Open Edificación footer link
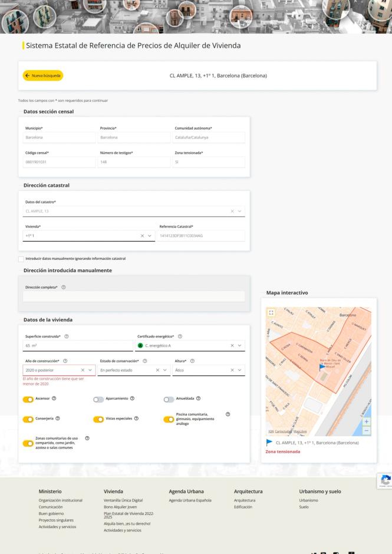 tap(243, 507)
